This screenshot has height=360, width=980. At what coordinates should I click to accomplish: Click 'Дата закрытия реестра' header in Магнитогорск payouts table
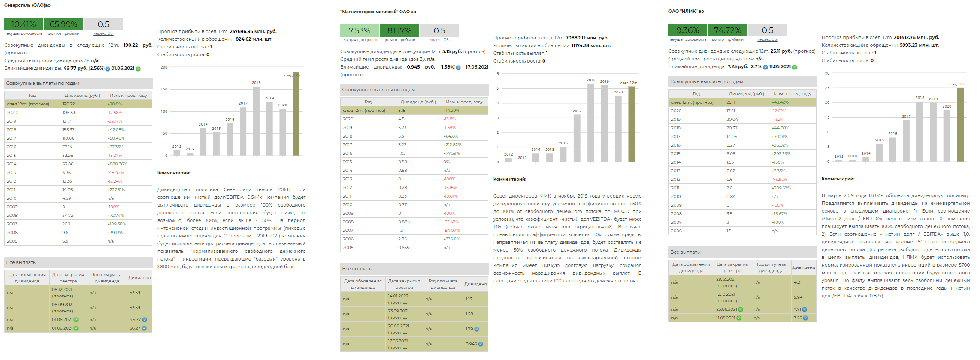click(404, 284)
